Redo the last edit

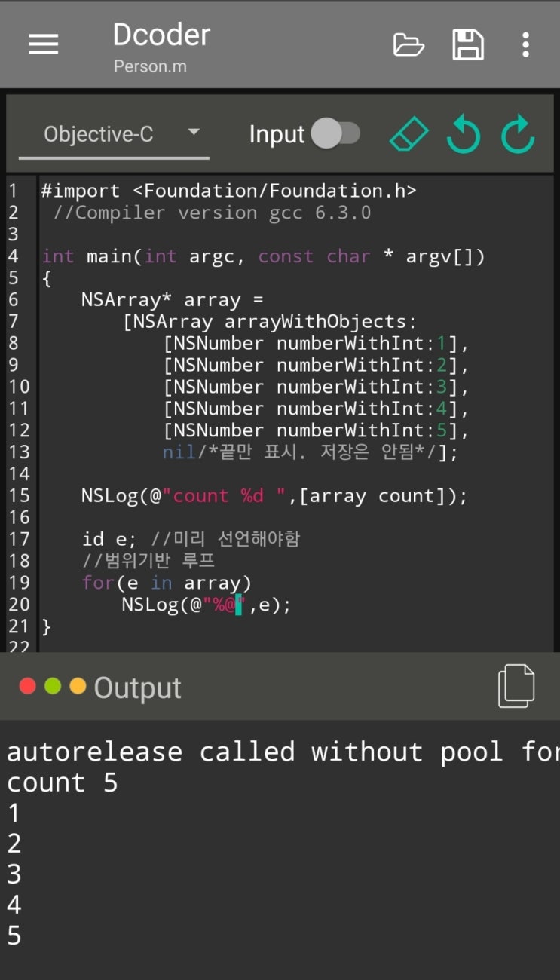point(518,135)
